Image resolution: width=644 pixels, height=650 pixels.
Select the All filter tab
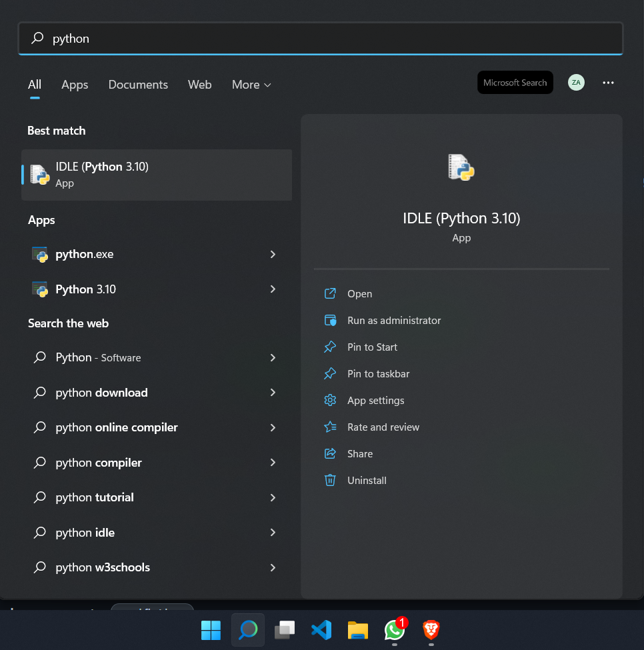35,85
